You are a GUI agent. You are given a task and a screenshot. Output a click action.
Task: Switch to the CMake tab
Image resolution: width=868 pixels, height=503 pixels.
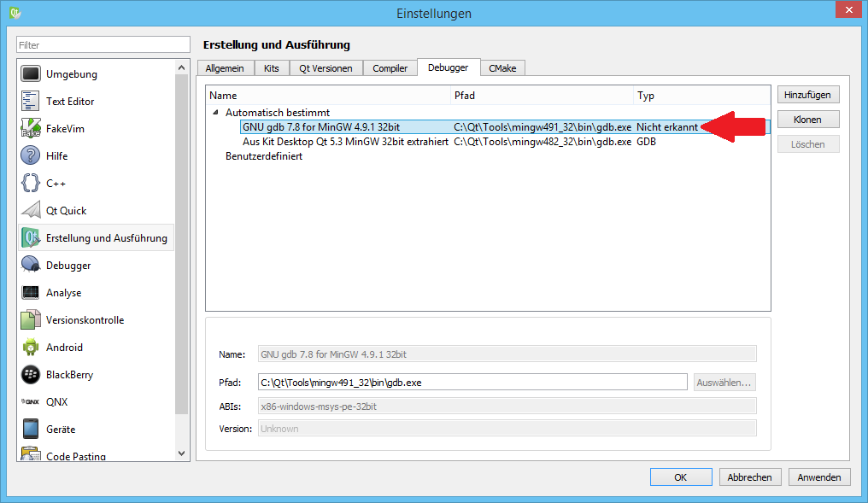coord(502,68)
